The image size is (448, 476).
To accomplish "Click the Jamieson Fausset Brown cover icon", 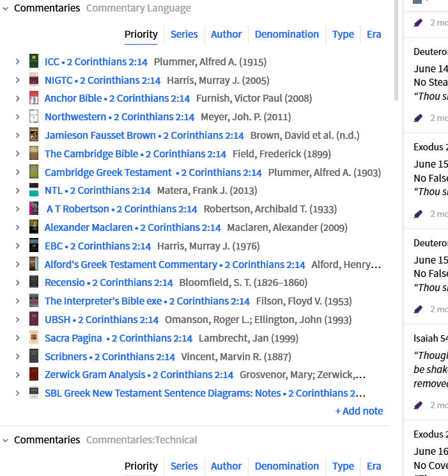I will 34,134.
